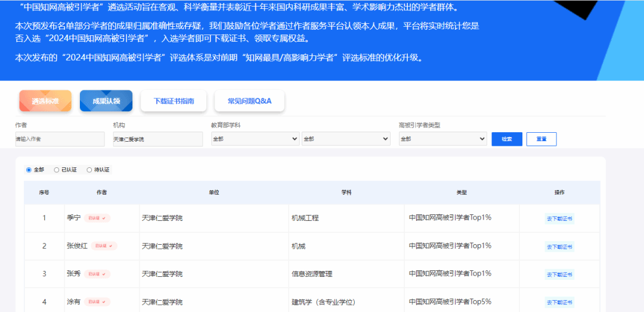Image resolution: width=644 pixels, height=312 pixels.
Task: Click author name 涂有
Action: 73,302
